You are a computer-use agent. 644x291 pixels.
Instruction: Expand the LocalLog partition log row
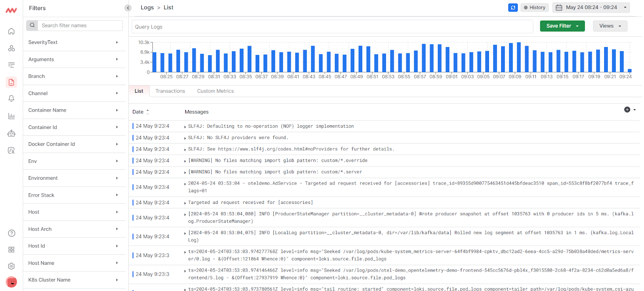coord(185,233)
